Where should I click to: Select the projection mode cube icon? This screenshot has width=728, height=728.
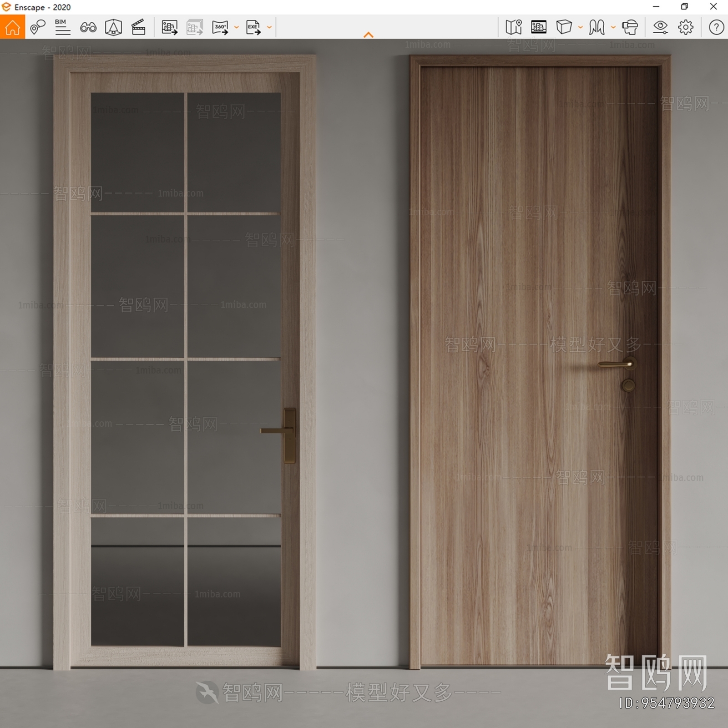(564, 27)
